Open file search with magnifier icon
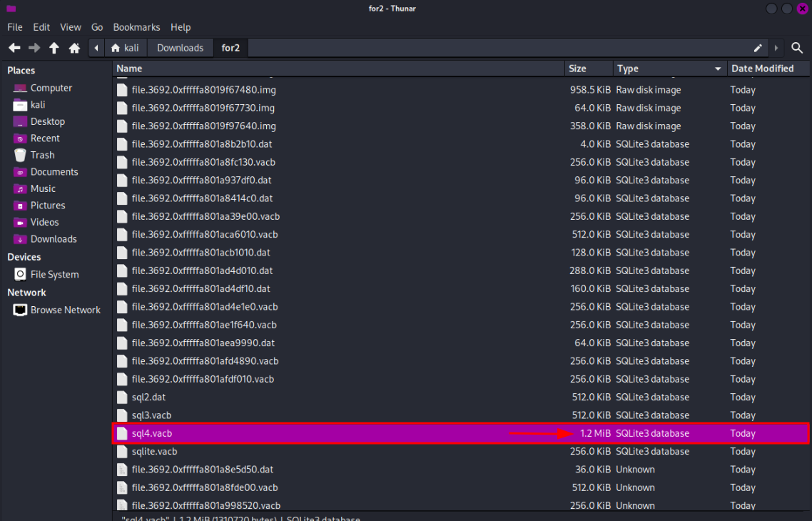The width and height of the screenshot is (812, 521). click(x=797, y=48)
